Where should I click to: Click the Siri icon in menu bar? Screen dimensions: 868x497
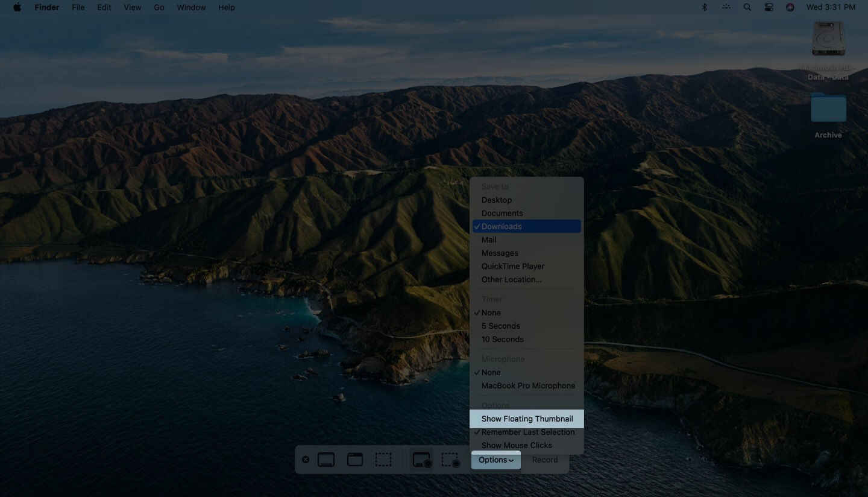click(x=790, y=7)
